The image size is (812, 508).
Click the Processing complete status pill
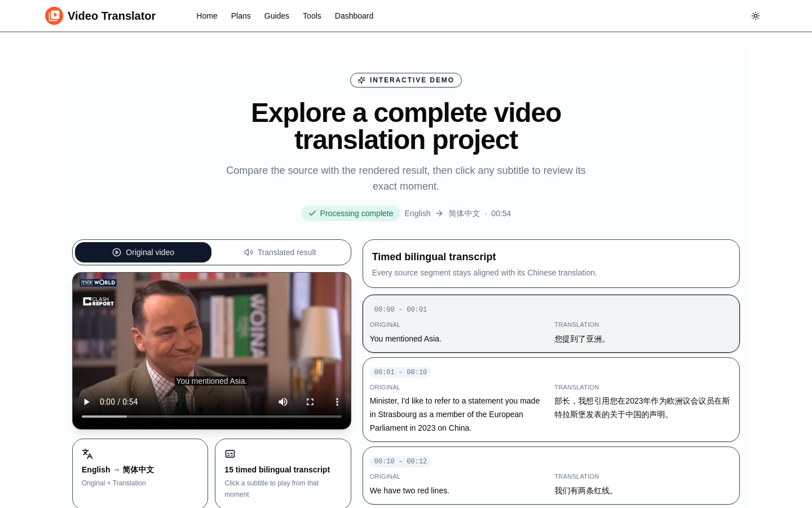click(351, 213)
